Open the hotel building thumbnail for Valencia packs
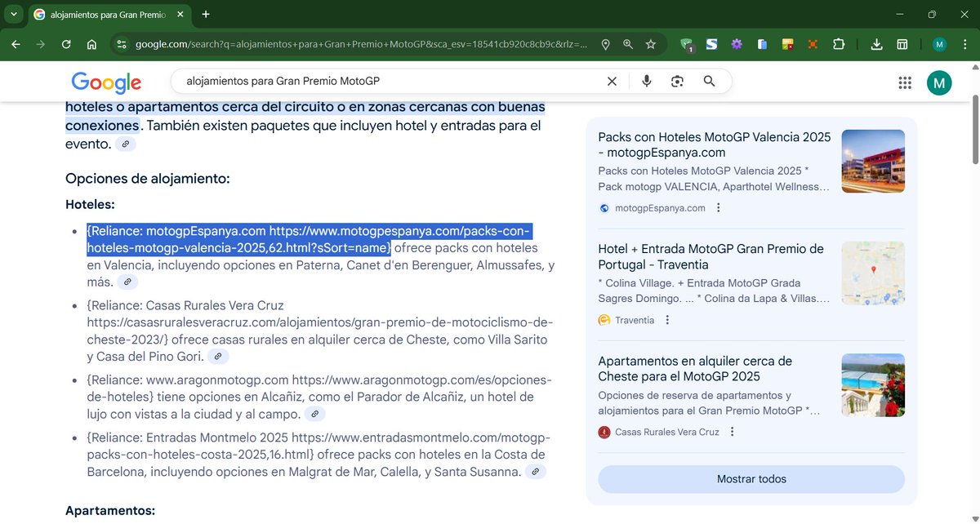The height and width of the screenshot is (524, 980). tap(873, 162)
